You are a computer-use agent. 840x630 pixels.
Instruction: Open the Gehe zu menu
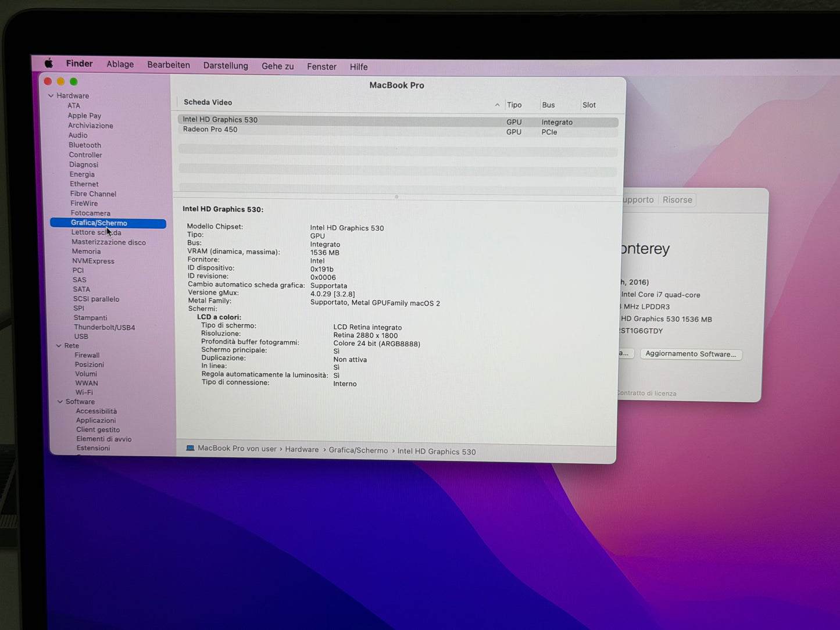tap(277, 66)
